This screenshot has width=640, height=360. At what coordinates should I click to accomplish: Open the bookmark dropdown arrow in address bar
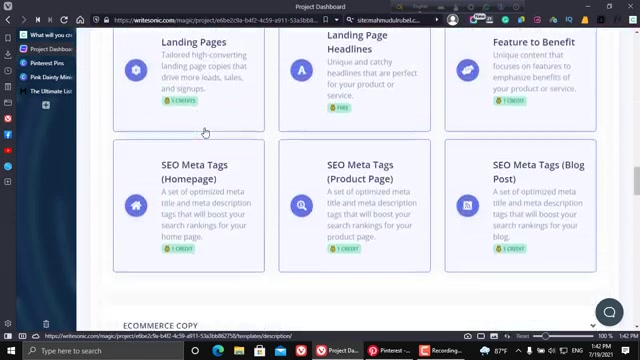336,20
